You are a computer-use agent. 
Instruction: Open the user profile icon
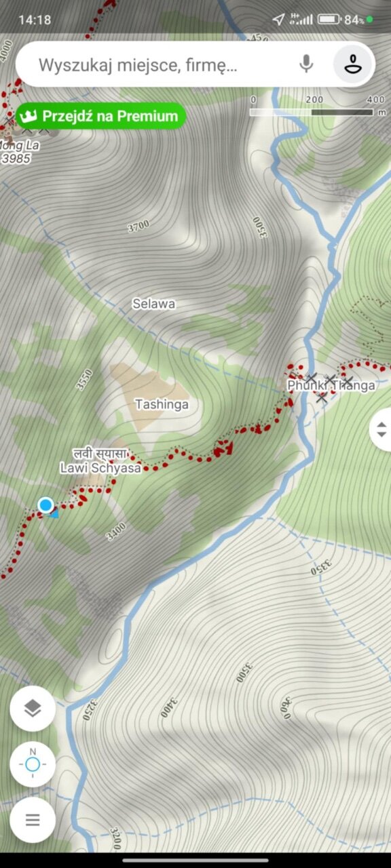tap(352, 64)
